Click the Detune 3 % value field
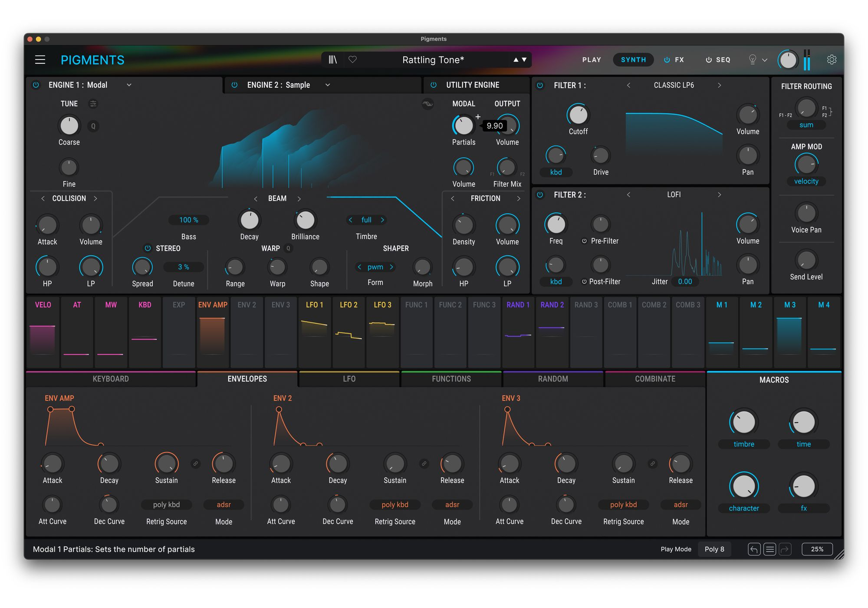This screenshot has height=608, width=868. pyautogui.click(x=184, y=267)
